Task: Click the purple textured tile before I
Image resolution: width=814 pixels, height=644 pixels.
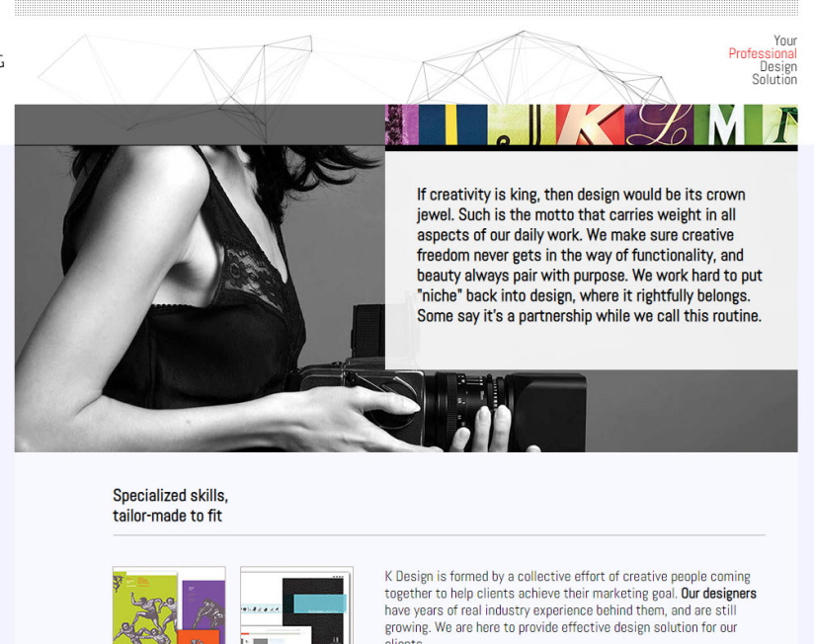Action: (x=402, y=125)
